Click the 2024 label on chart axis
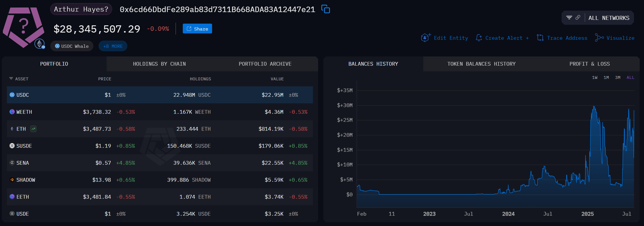The width and height of the screenshot is (644, 226). (x=508, y=214)
